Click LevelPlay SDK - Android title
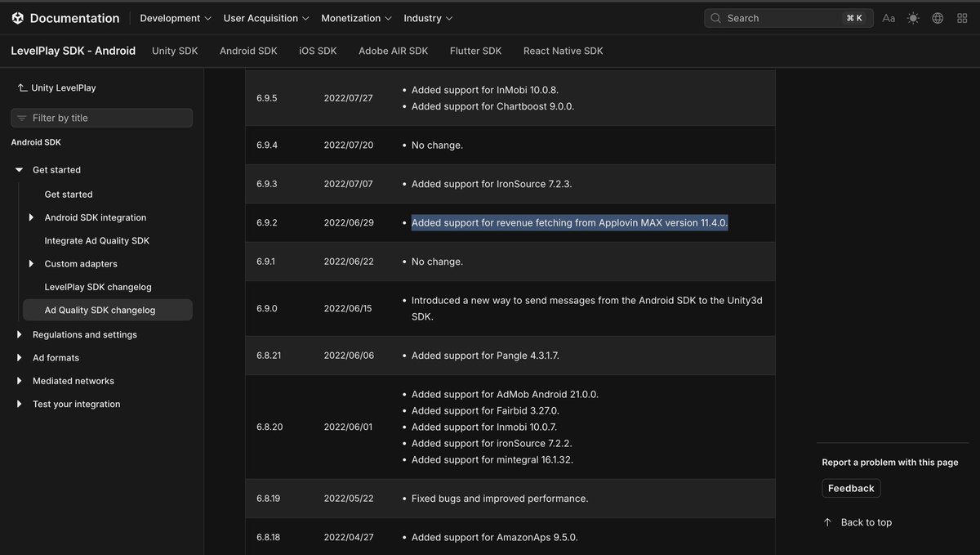Viewport: 980px width, 555px height. [73, 51]
